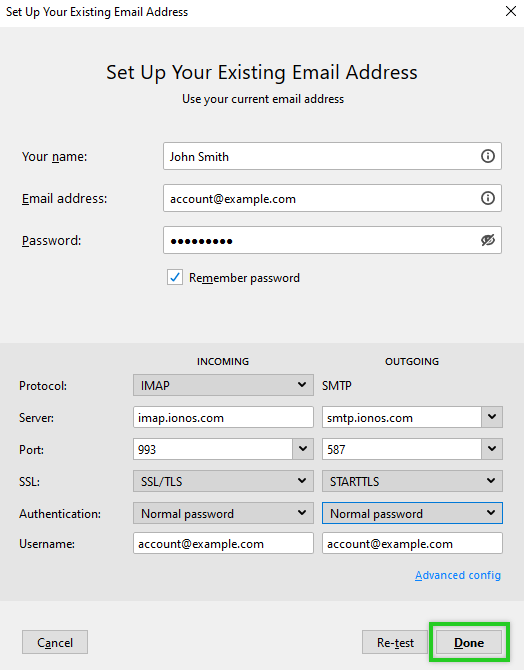Open the outgoing STARTTLS dropdown

[x=412, y=481]
